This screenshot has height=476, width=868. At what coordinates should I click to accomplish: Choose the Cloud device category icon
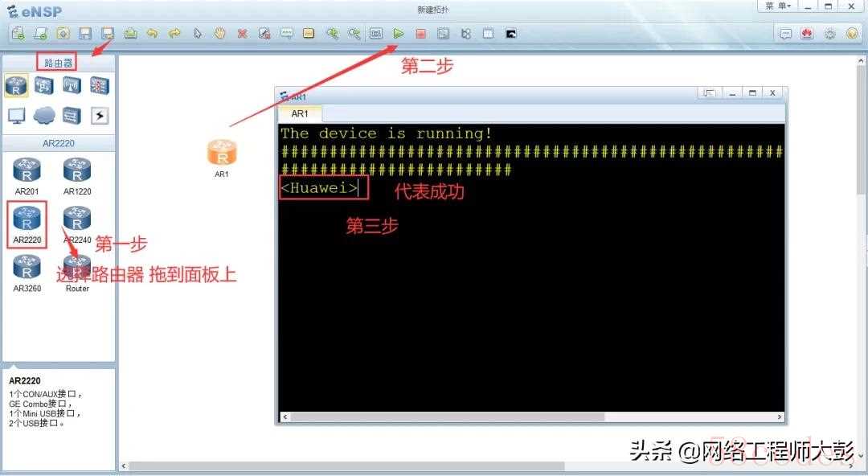pyautogui.click(x=43, y=116)
